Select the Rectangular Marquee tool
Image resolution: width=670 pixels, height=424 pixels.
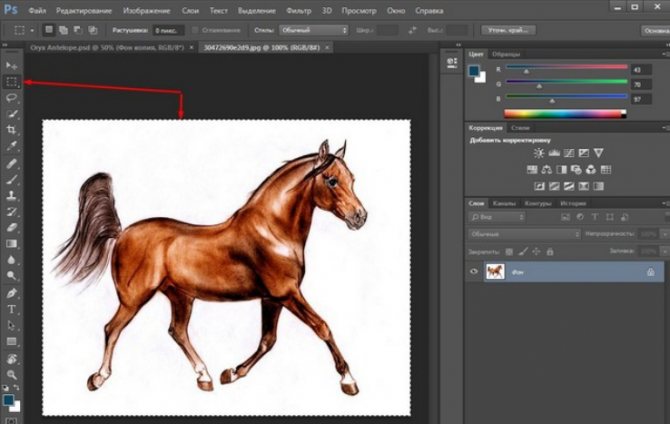point(12,81)
